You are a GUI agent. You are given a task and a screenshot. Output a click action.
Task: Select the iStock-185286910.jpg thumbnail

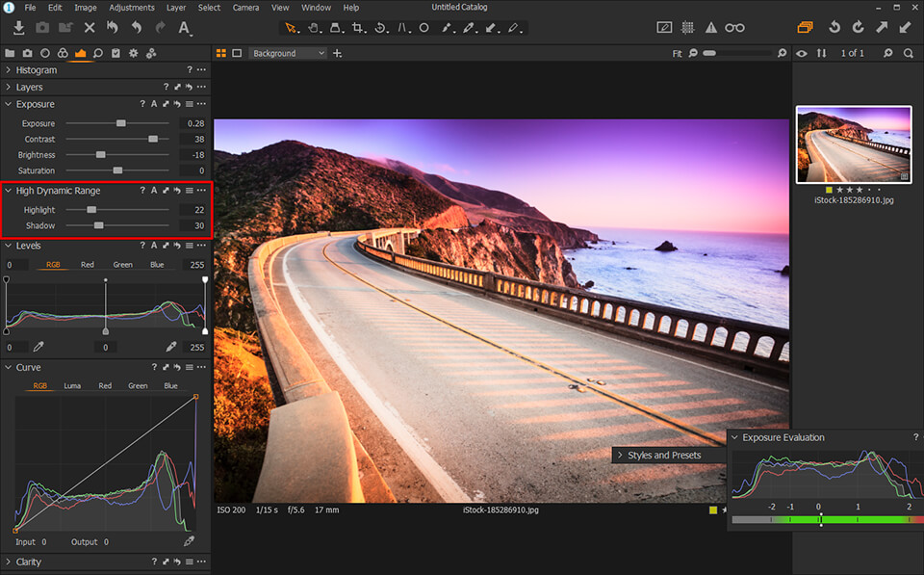click(853, 144)
